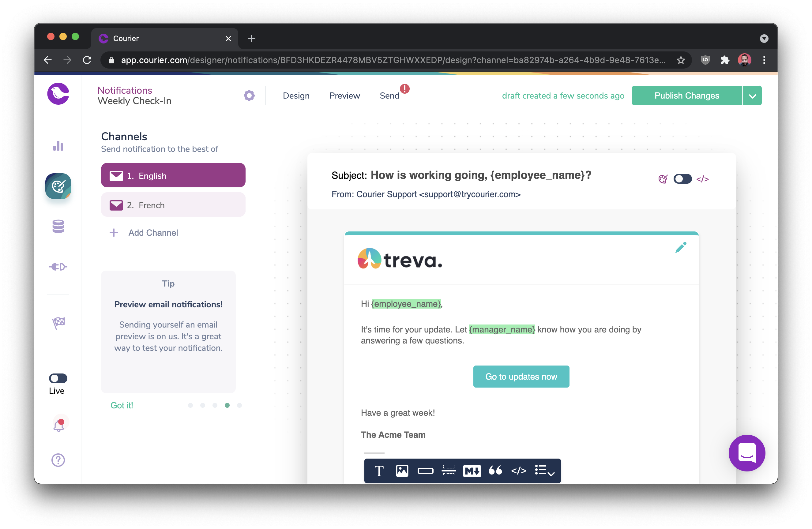Viewport: 812px width, 529px height.
Task: Open the Send tab
Action: [x=389, y=96]
